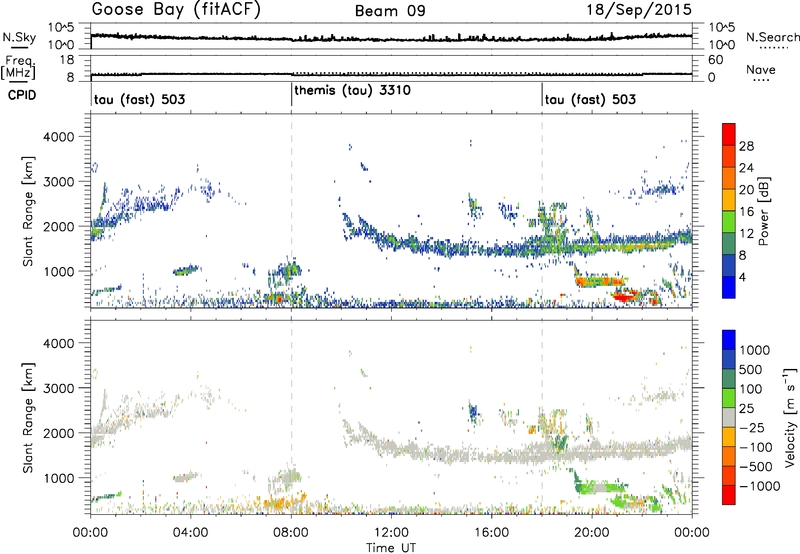Pick the red top segment of Power color bar

(729, 134)
